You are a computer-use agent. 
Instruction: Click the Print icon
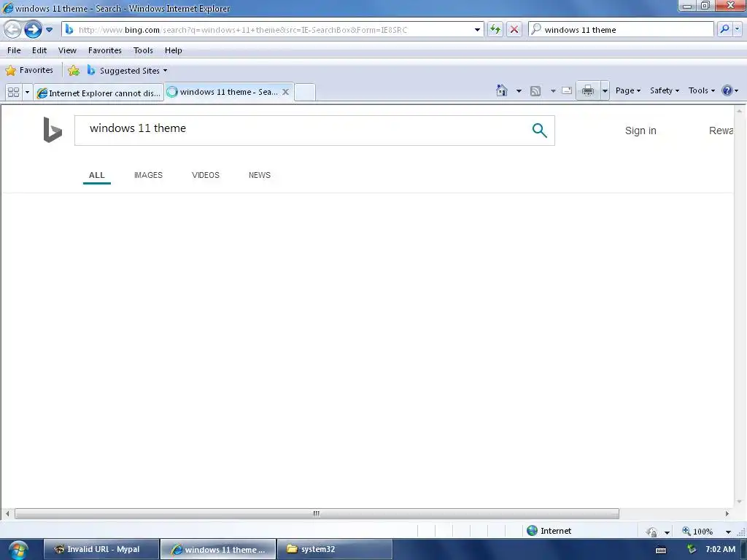tap(588, 90)
